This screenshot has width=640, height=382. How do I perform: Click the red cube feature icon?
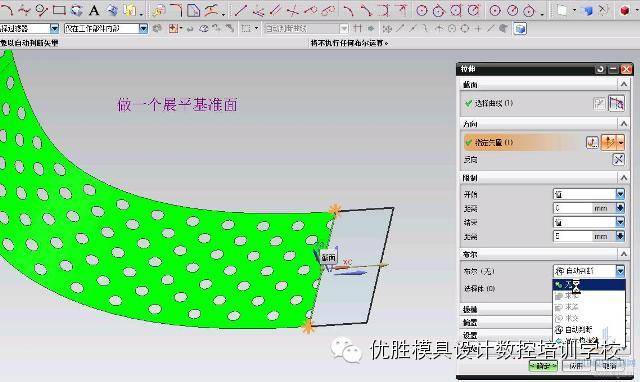click(x=624, y=11)
